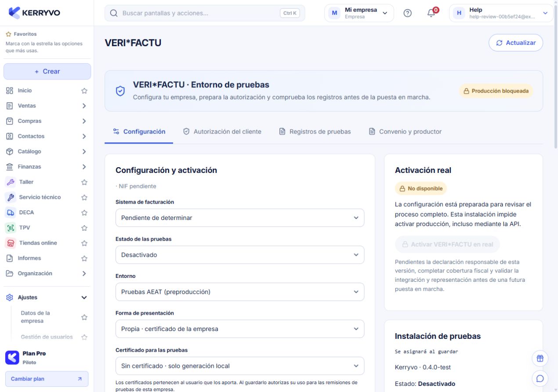Viewport: 558px width, 392px height.
Task: Collapse the Ajustes section
Action: 84,298
